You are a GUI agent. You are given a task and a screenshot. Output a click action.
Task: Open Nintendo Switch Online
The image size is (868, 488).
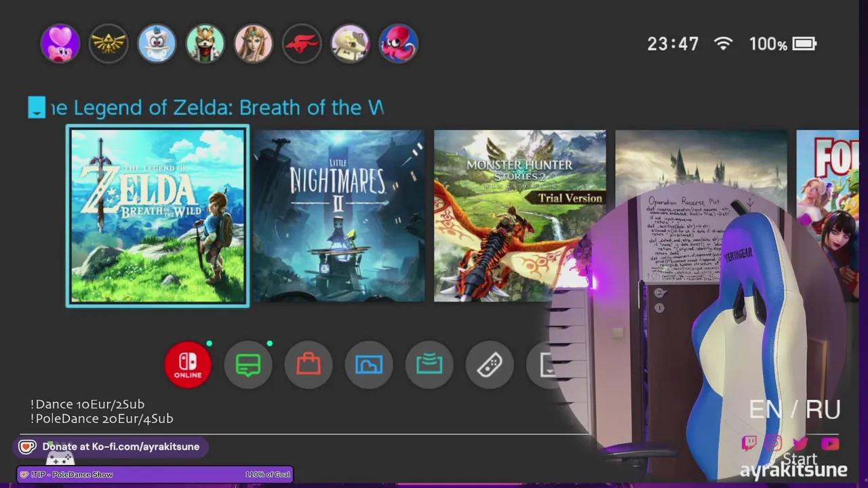[188, 365]
